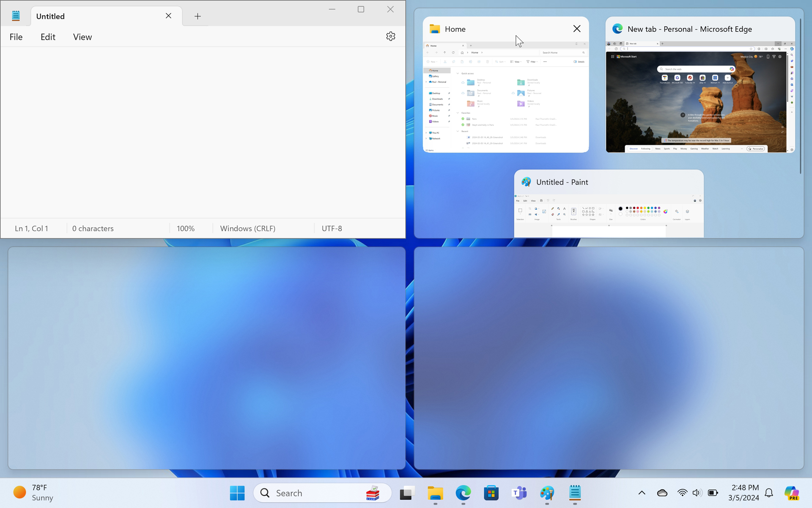The image size is (812, 508).
Task: Click Windows (CRLF) line ending indicator
Action: tap(248, 229)
